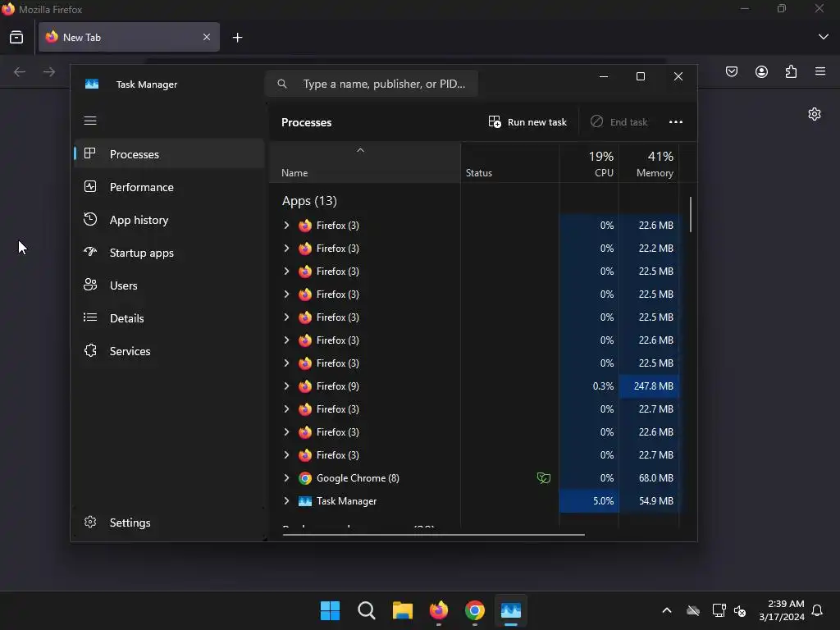Click the Processes icon in sidebar

90,153
